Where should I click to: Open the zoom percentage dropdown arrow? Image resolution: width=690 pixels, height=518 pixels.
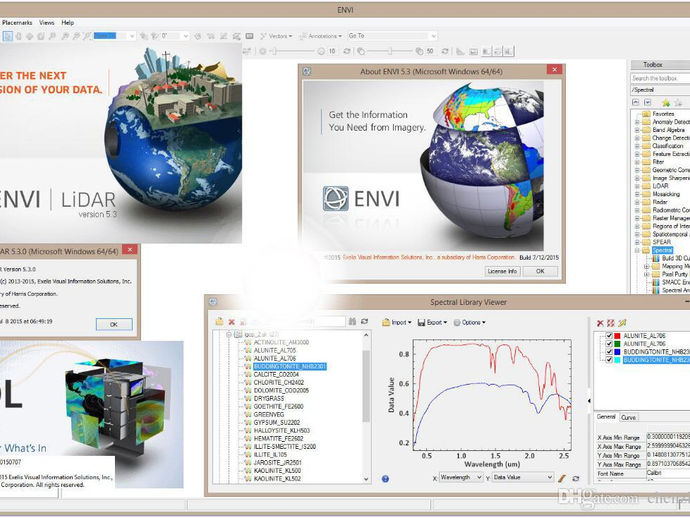pyautogui.click(x=132, y=36)
